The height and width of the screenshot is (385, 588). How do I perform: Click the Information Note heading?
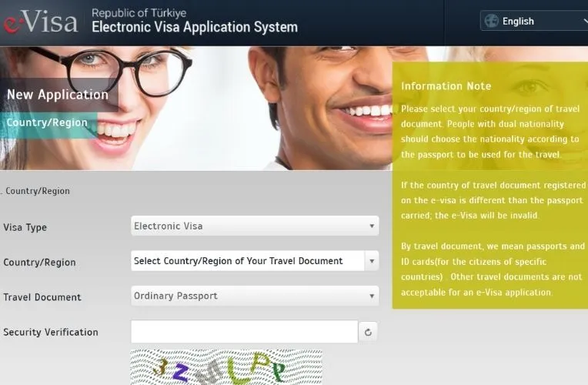(446, 86)
